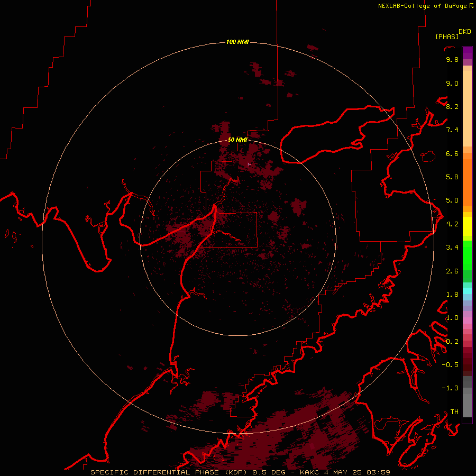The width and height of the screenshot is (476, 476).
Task: Click the 1.0 value on the color scale
Action: 452,318
